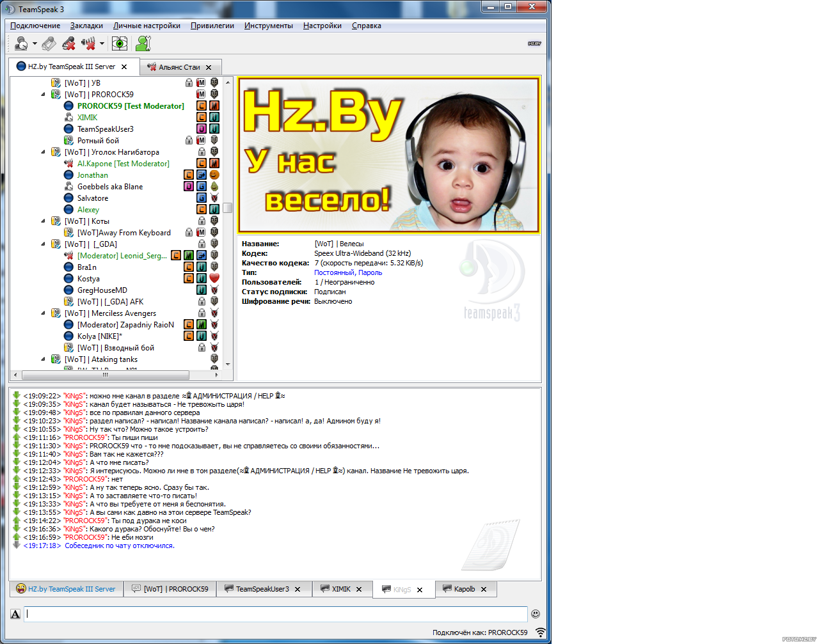Close the TeamSpeakUser3 chat tab
This screenshot has width=819, height=644.
(298, 590)
